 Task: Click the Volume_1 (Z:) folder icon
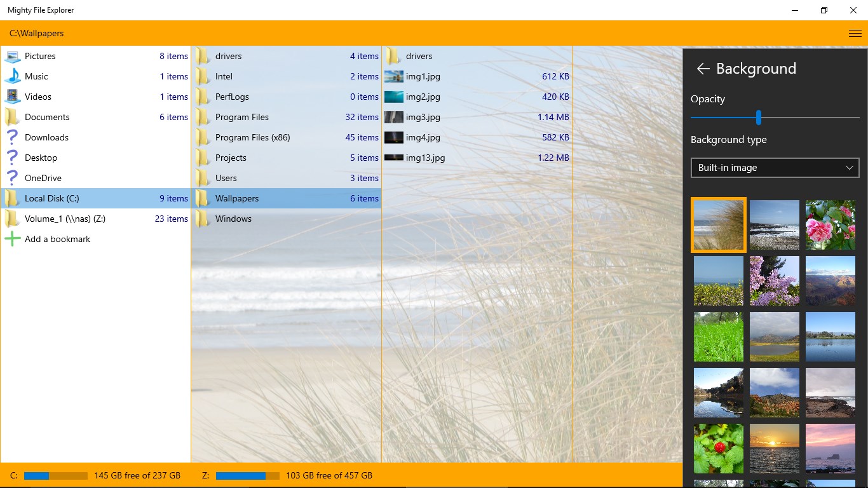click(x=13, y=219)
